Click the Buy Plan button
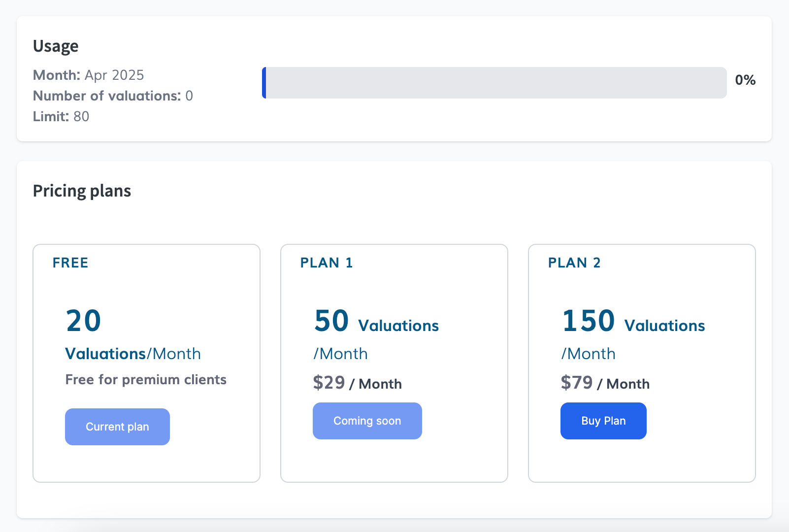The image size is (789, 532). (x=603, y=421)
